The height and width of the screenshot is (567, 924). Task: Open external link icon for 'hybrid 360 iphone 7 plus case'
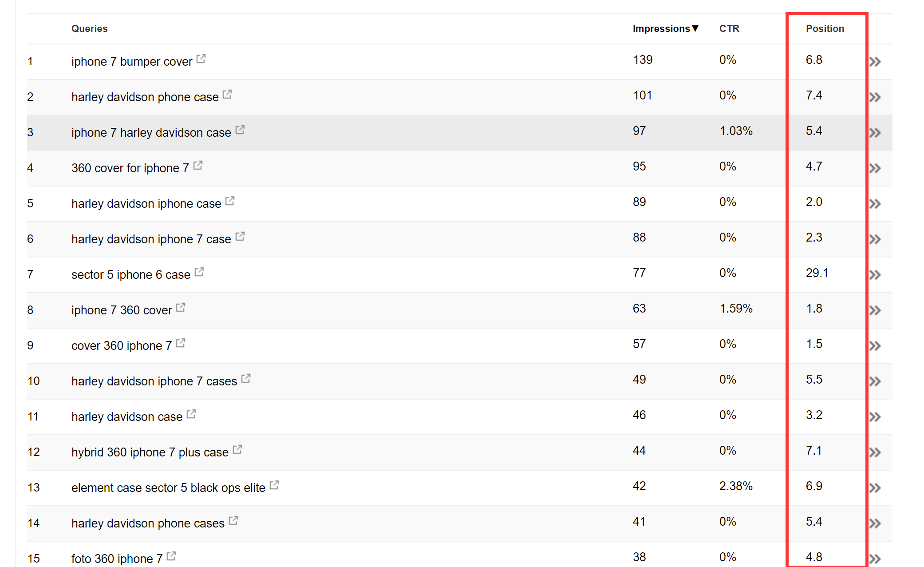point(237,449)
